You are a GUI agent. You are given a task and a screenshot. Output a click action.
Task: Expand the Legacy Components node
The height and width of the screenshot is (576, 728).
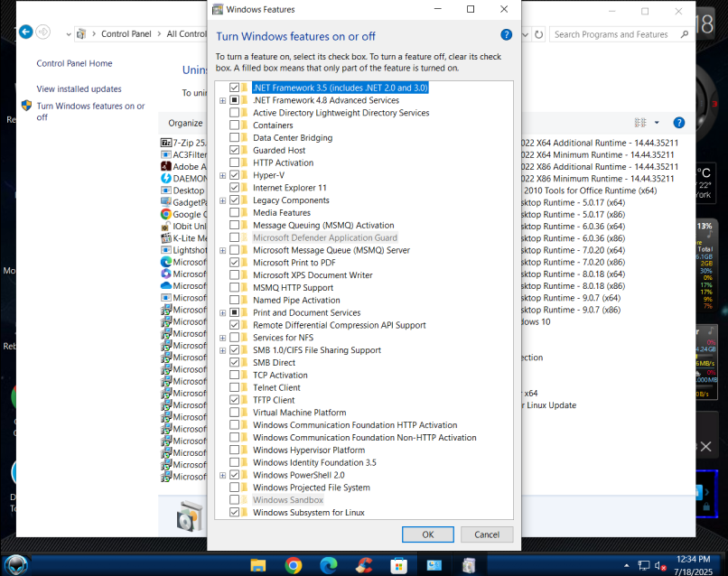[x=223, y=201]
